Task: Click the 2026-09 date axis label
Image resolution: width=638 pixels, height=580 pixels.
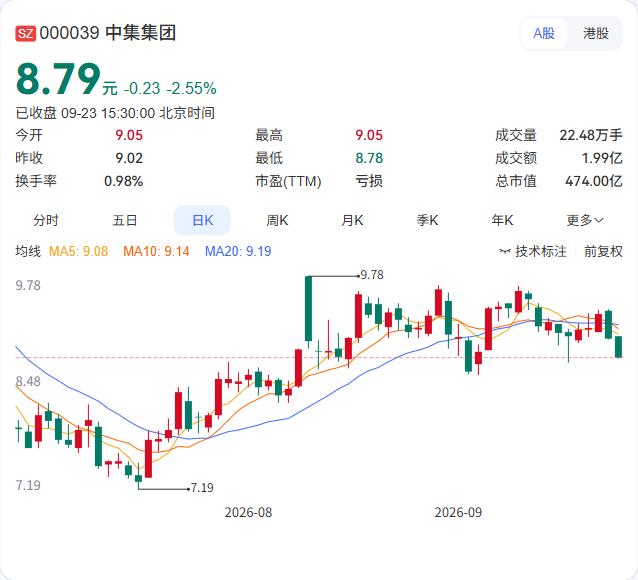Action: tap(458, 512)
